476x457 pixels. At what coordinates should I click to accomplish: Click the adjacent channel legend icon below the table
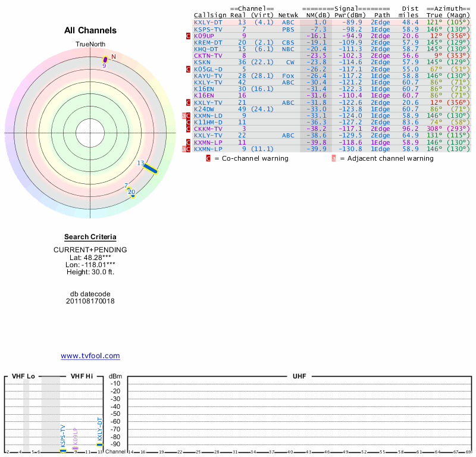coord(334,158)
